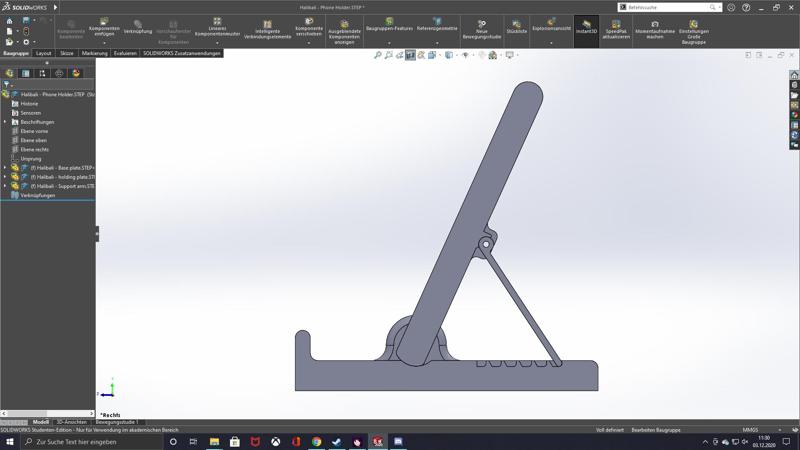This screenshot has height=450, width=800.
Task: Expand the Halibali - Support arm component
Action: click(x=5, y=186)
